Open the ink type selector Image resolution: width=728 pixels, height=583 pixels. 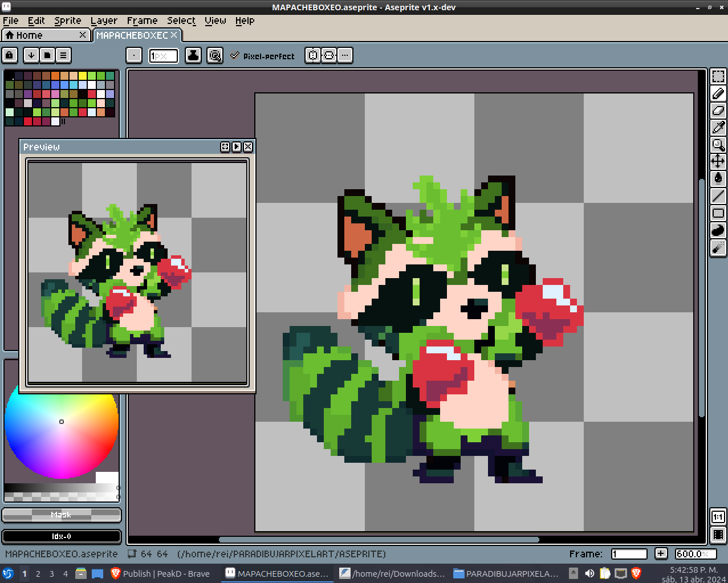click(193, 55)
